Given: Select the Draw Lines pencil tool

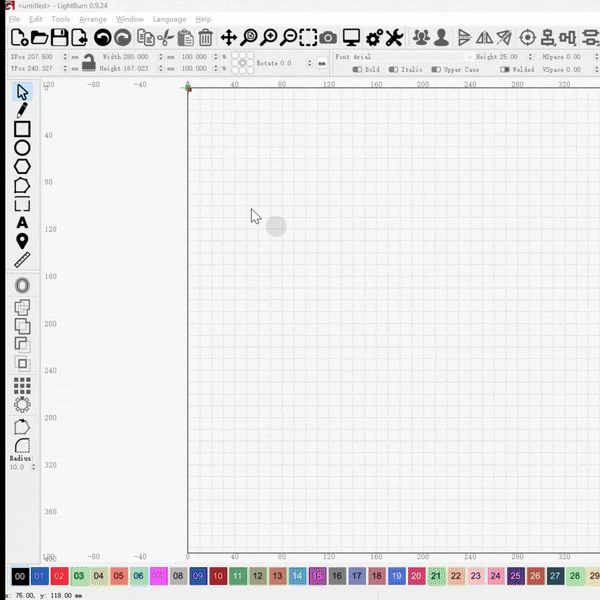Looking at the screenshot, I should [x=22, y=110].
